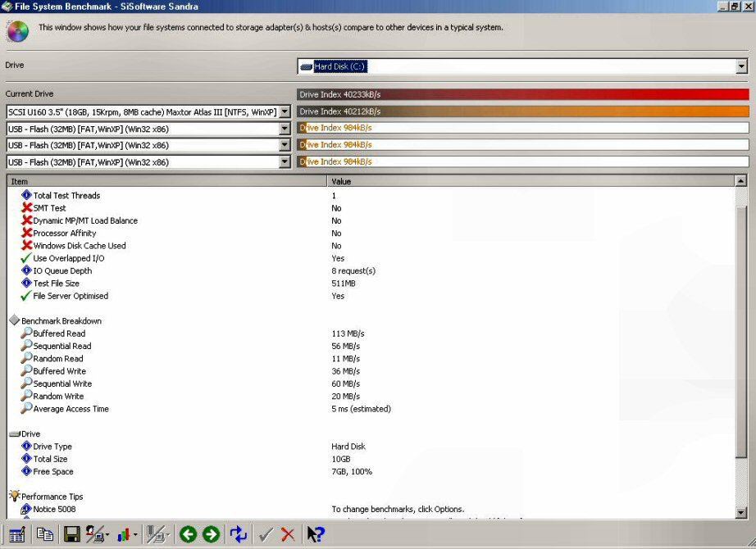The image size is (756, 549).
Task: Click the Total Test Threads info icon
Action: pos(26,195)
